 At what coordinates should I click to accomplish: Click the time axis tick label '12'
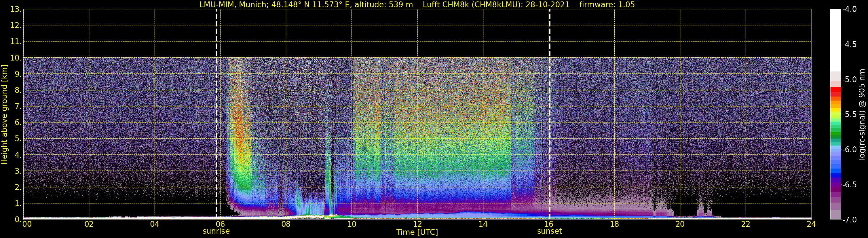pyautogui.click(x=417, y=224)
